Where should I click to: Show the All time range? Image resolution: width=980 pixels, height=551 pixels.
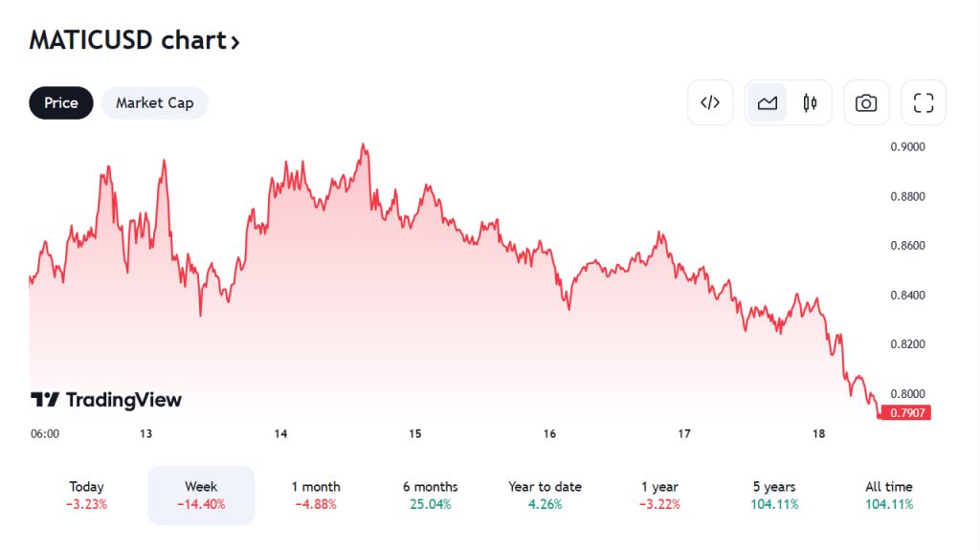pyautogui.click(x=889, y=495)
